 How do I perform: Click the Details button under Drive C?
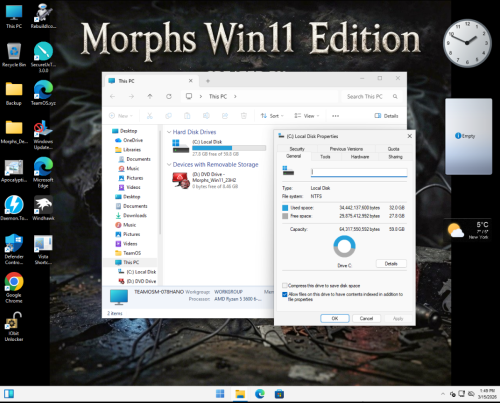coord(391,264)
